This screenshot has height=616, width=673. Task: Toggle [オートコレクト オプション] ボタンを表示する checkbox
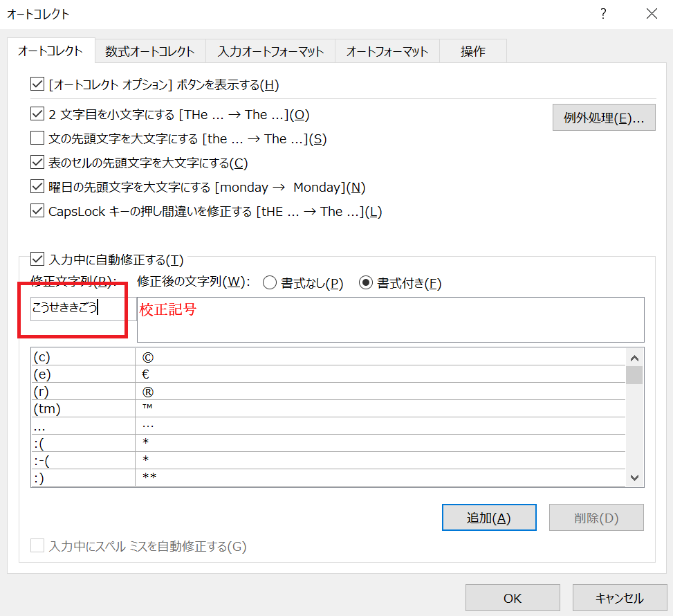pos(37,84)
